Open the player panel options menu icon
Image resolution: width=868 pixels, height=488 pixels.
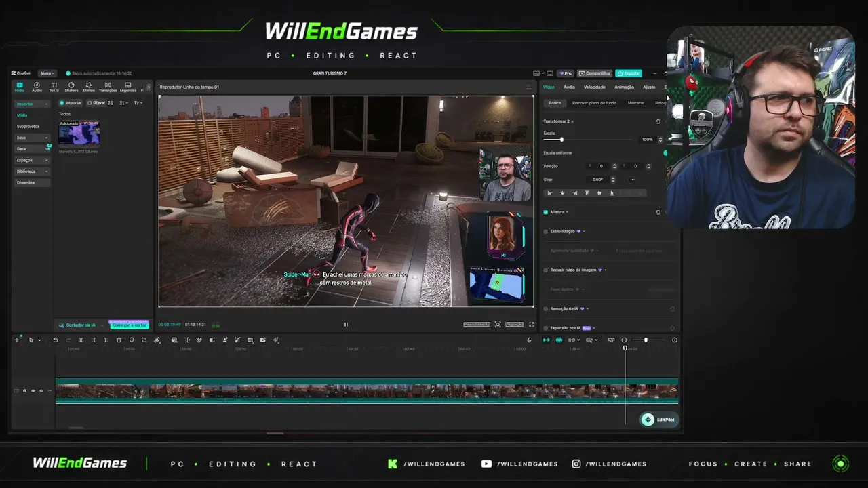[529, 87]
